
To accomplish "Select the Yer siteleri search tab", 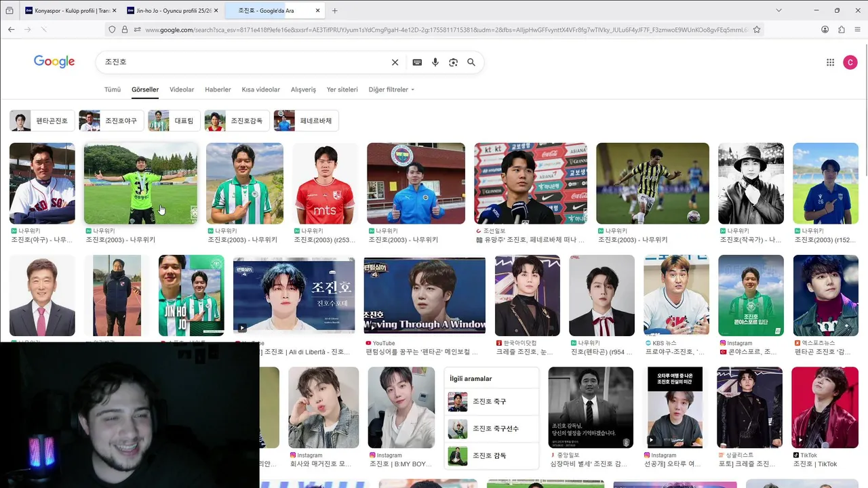I will click(342, 89).
